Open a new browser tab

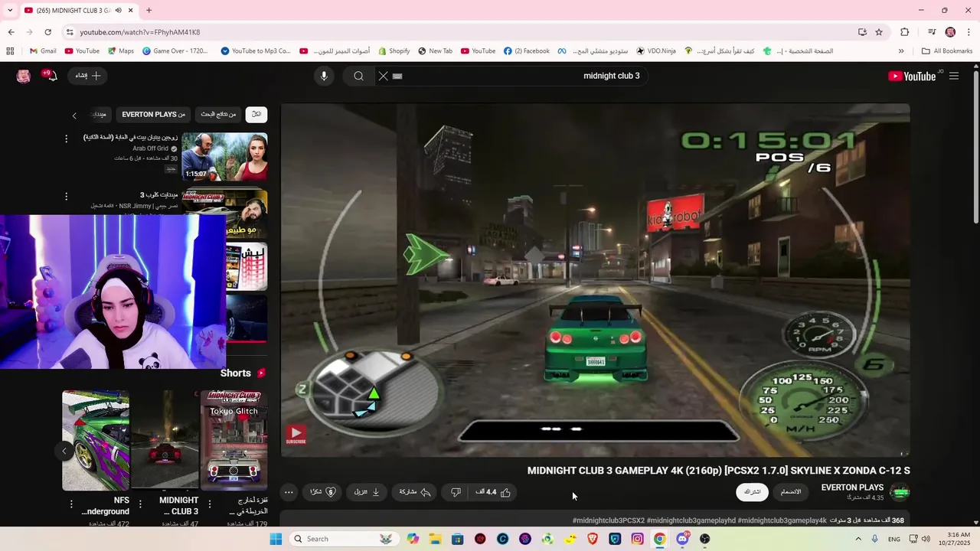coord(149,10)
